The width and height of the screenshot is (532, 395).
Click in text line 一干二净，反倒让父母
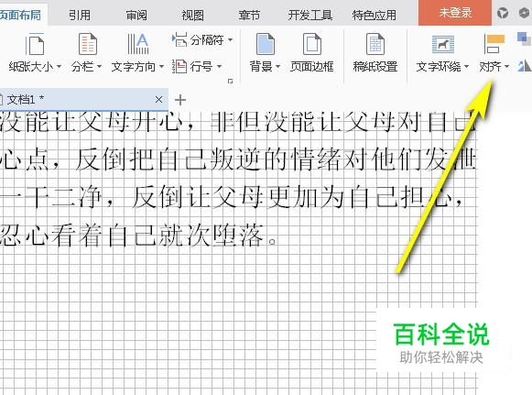coord(231,197)
